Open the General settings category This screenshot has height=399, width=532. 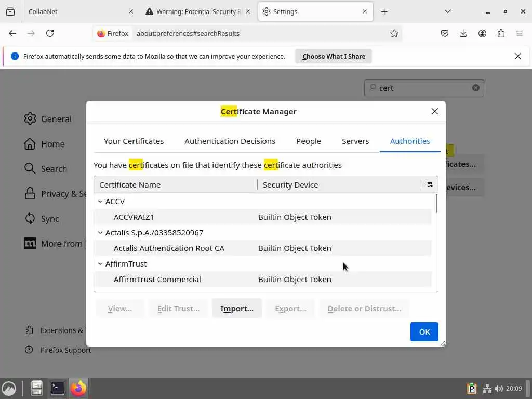click(48, 119)
